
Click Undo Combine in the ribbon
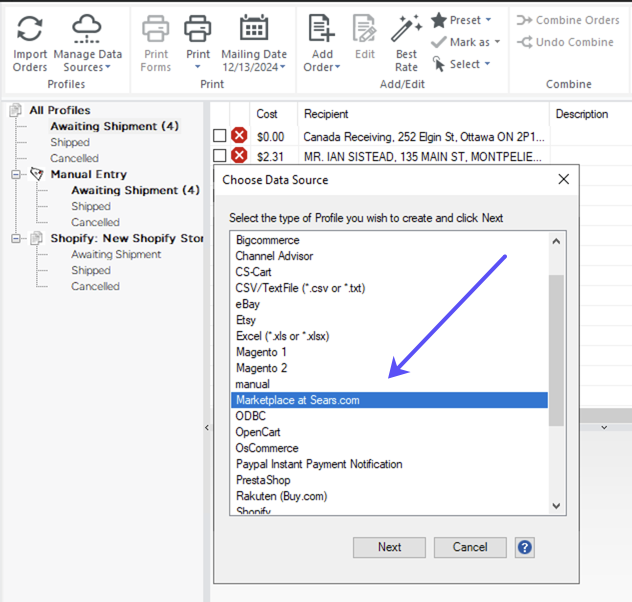pos(565,42)
